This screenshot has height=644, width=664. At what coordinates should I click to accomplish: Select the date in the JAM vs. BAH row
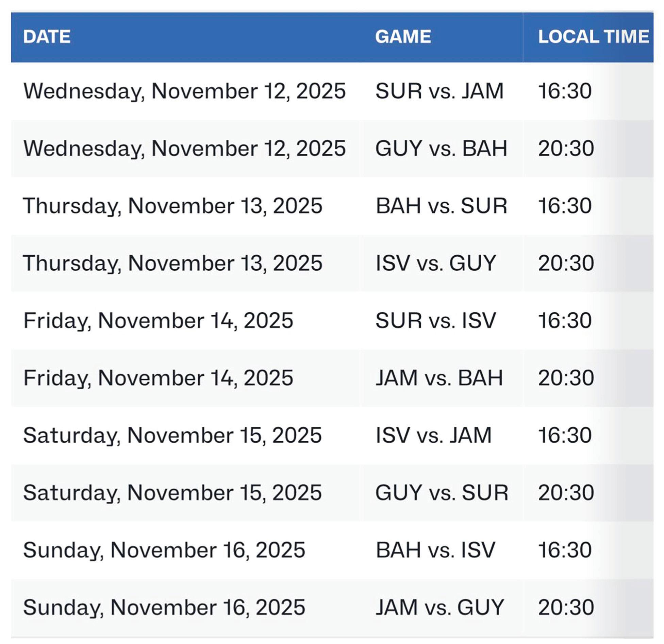[x=158, y=378]
